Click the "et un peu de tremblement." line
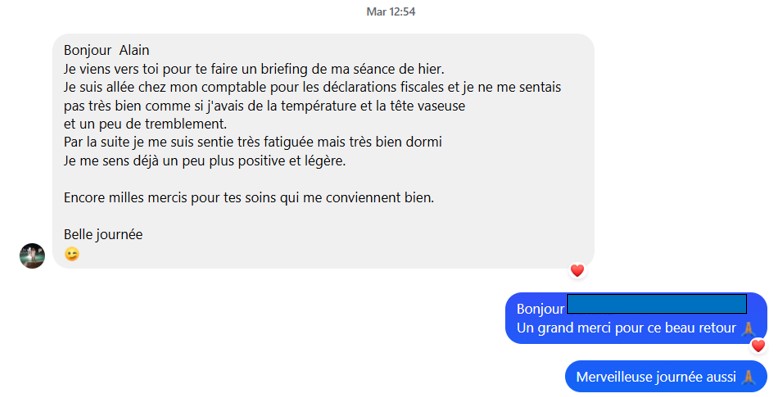This screenshot has width=777, height=397. [x=145, y=124]
